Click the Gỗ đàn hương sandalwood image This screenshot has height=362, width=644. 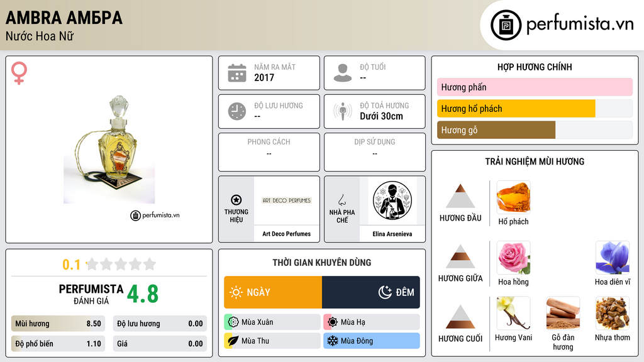[x=563, y=313]
